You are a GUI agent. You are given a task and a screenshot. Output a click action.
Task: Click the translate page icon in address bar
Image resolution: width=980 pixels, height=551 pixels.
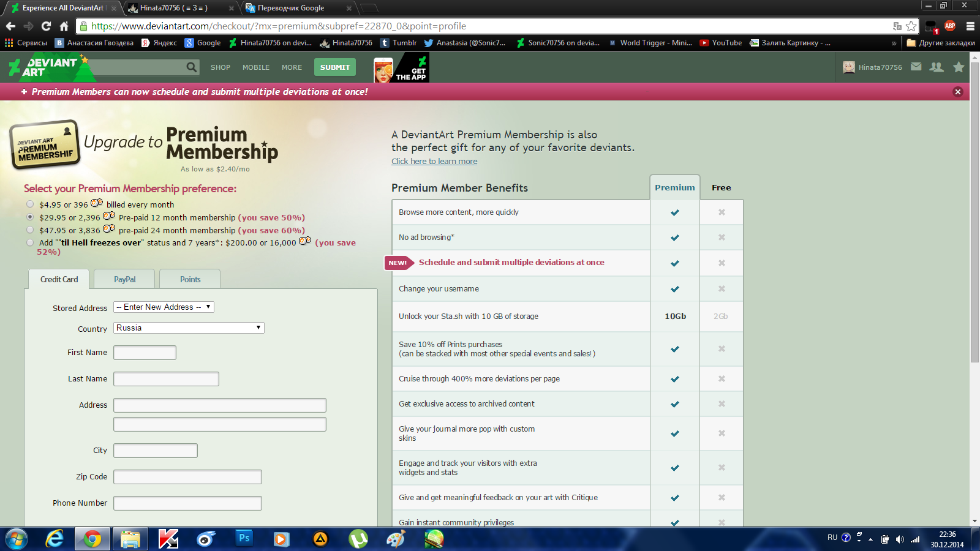point(897,26)
